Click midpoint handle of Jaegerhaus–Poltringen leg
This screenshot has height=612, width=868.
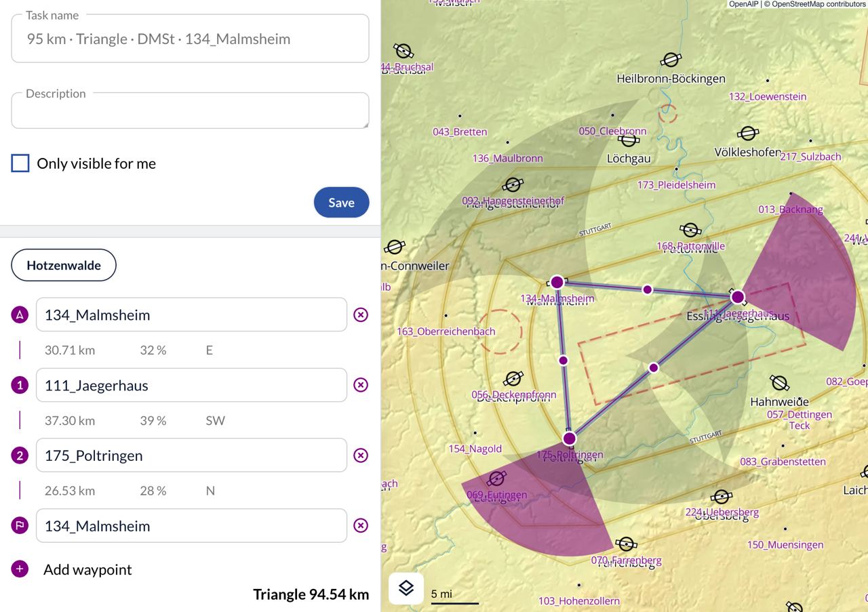tap(654, 368)
